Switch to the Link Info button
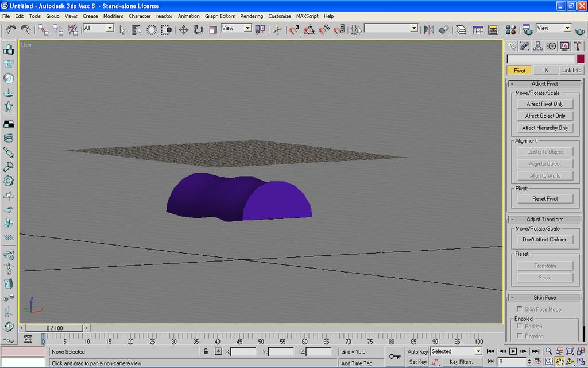 (571, 70)
